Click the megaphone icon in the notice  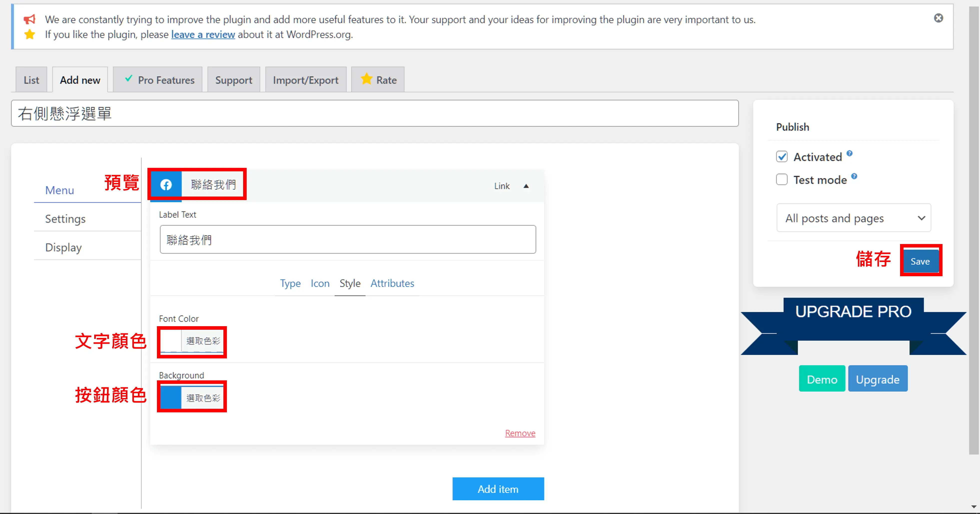coord(29,19)
